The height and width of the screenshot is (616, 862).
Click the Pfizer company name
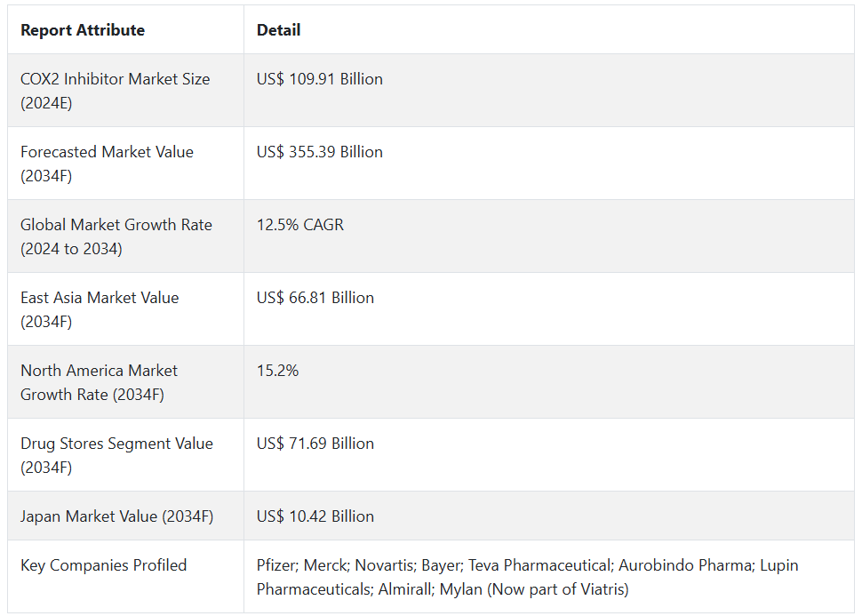point(278,565)
